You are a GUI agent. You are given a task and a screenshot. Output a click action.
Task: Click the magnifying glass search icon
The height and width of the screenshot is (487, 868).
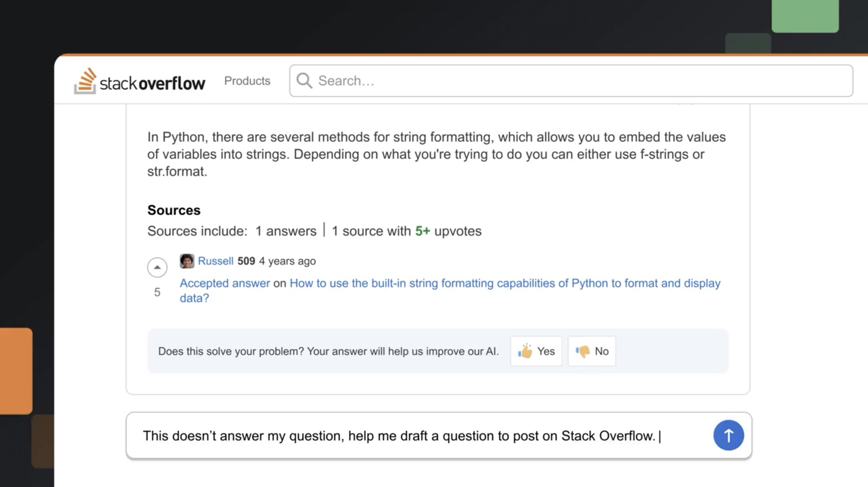click(304, 81)
